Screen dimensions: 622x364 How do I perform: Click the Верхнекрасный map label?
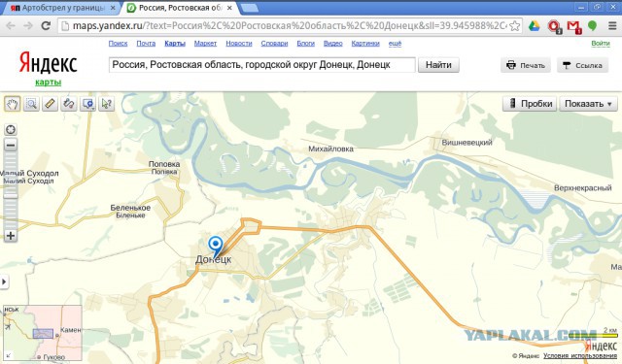pyautogui.click(x=583, y=188)
